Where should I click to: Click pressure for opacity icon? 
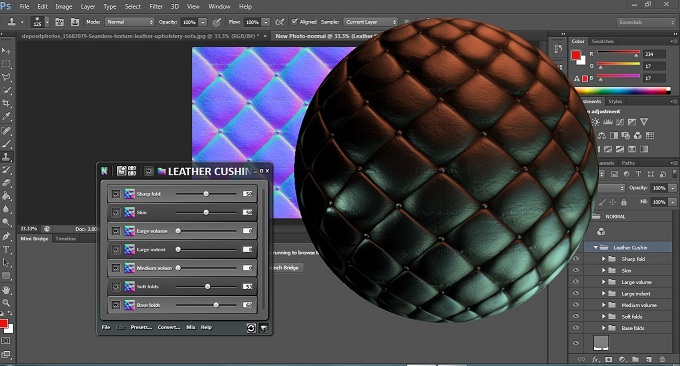(217, 22)
